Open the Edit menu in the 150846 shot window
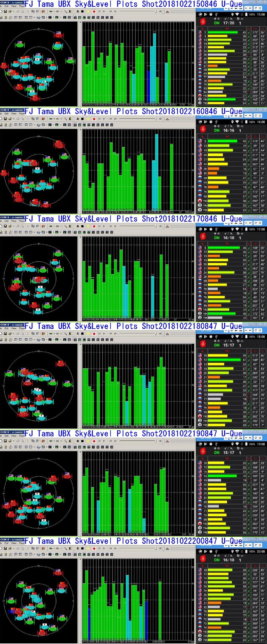Screen dimensions: 267x644 (x=7, y=6)
